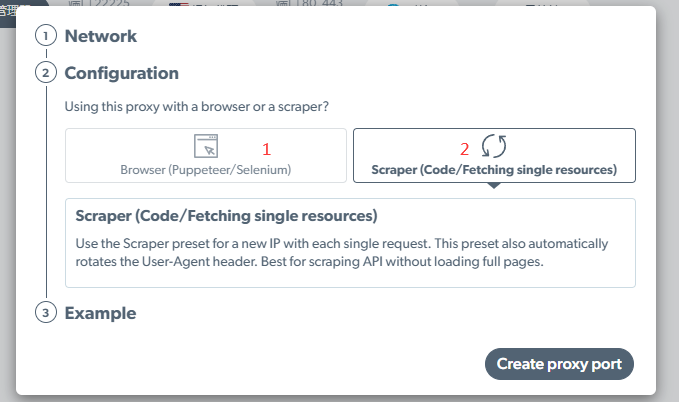Viewport: 679px width, 402px height.
Task: Expand the Example step heading
Action: tap(100, 313)
